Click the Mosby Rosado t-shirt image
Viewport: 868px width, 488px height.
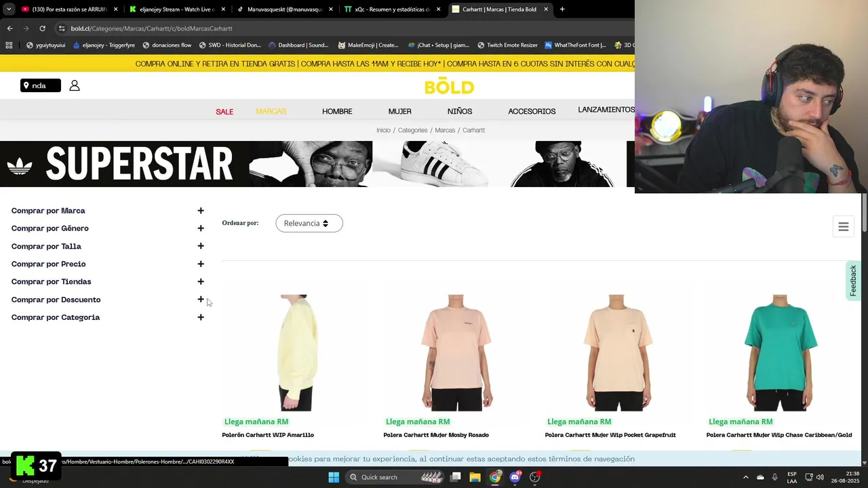(456, 352)
